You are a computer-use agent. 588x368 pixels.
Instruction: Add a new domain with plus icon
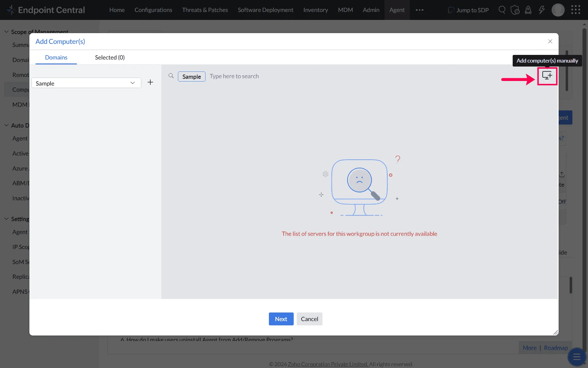pos(150,82)
